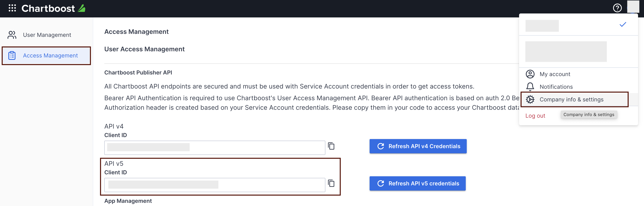
Task: Click the API v4 Client ID field
Action: pyautogui.click(x=215, y=148)
